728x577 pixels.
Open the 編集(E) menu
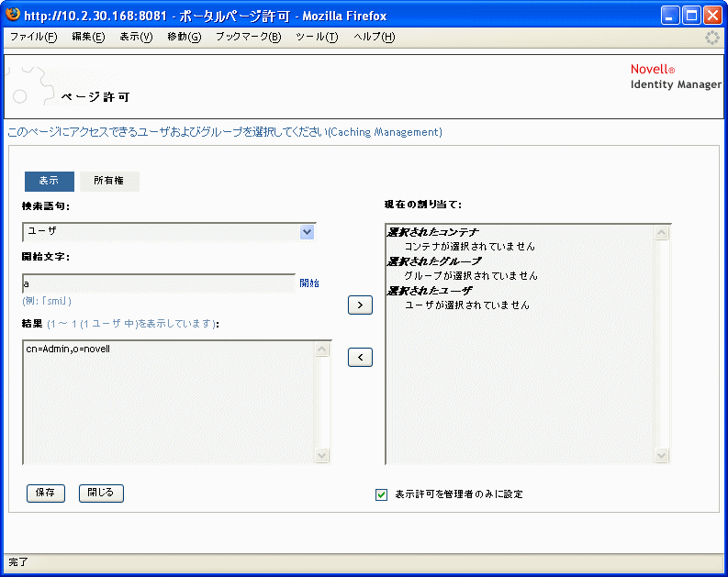click(88, 37)
